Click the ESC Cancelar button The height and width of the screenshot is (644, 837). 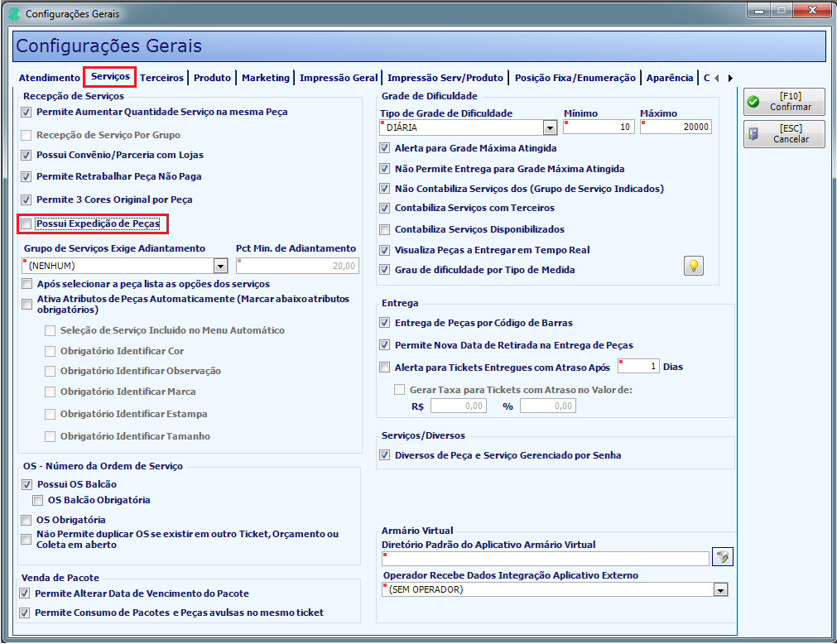[784, 134]
